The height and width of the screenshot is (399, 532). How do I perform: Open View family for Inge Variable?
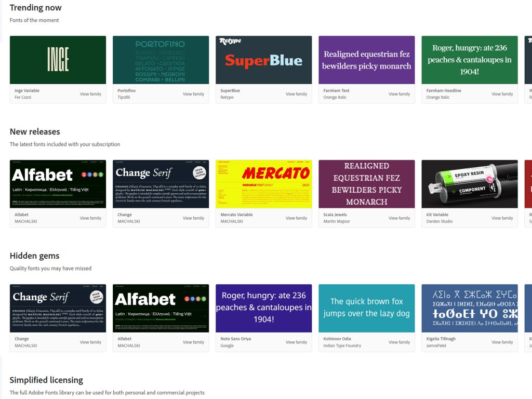click(x=89, y=94)
